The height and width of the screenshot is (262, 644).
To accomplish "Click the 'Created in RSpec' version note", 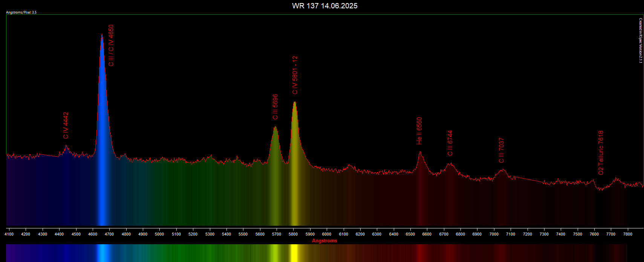I will [640, 40].
